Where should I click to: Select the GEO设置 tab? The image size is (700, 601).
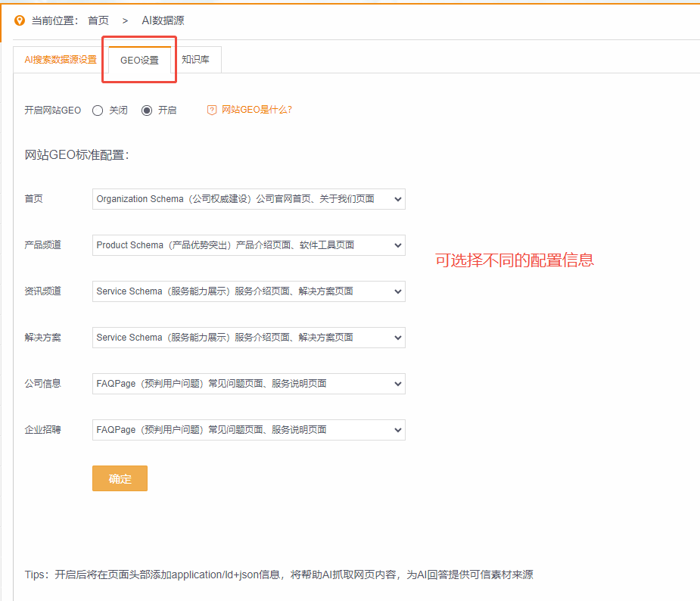click(138, 58)
